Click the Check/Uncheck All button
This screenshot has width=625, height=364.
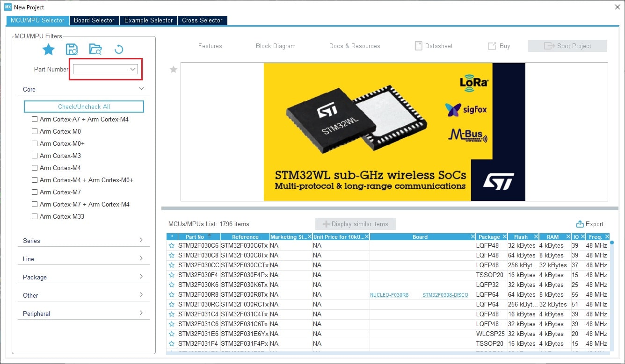coord(84,107)
